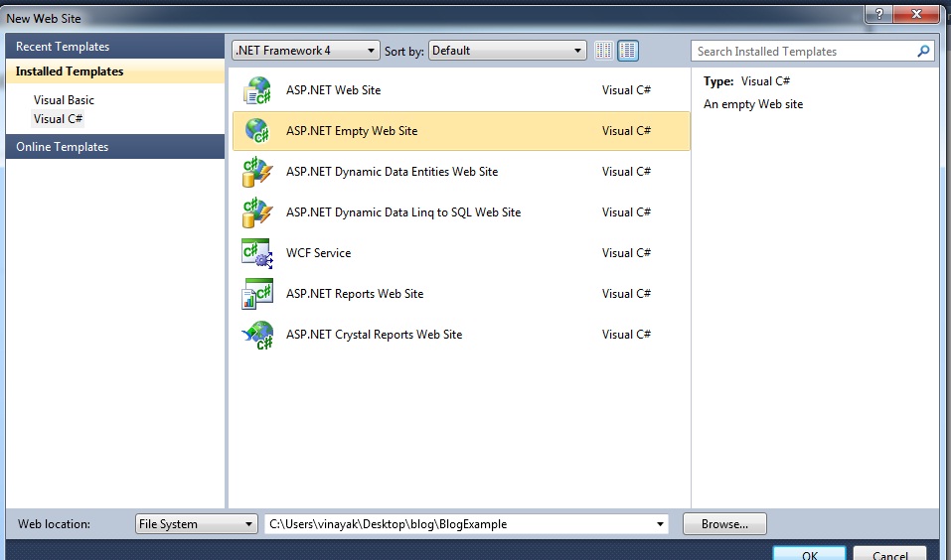Open the Sort by Default dropdown

click(508, 51)
